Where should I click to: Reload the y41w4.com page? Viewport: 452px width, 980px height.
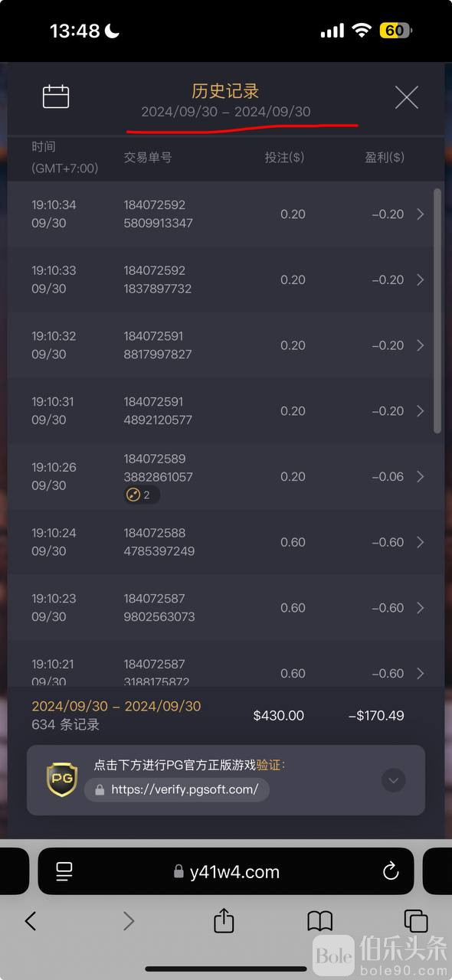click(x=390, y=871)
